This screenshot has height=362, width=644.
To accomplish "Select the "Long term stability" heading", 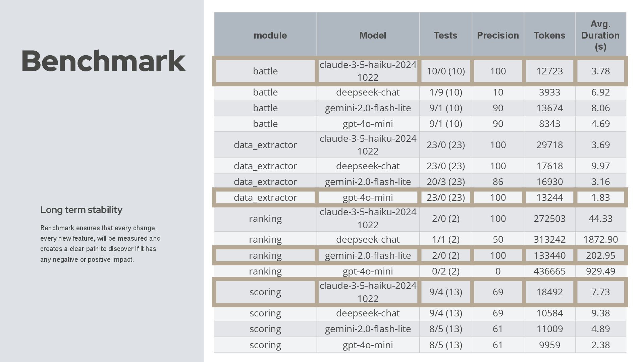I will pos(81,210).
